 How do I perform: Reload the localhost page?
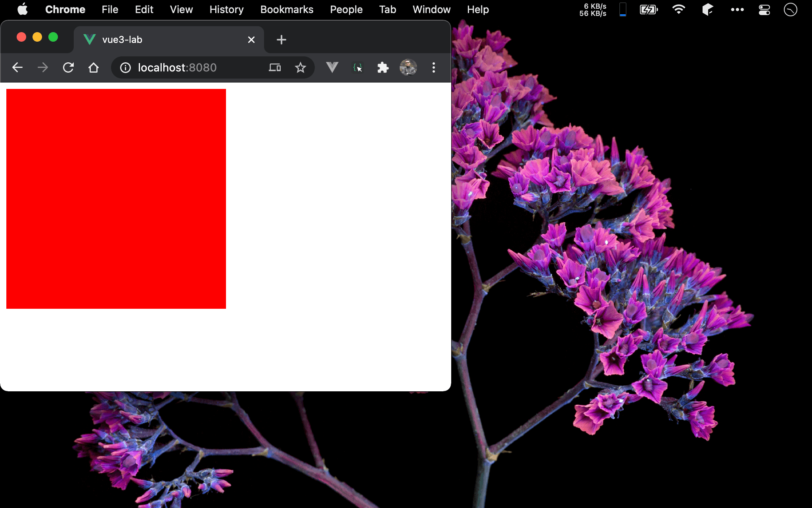click(68, 67)
